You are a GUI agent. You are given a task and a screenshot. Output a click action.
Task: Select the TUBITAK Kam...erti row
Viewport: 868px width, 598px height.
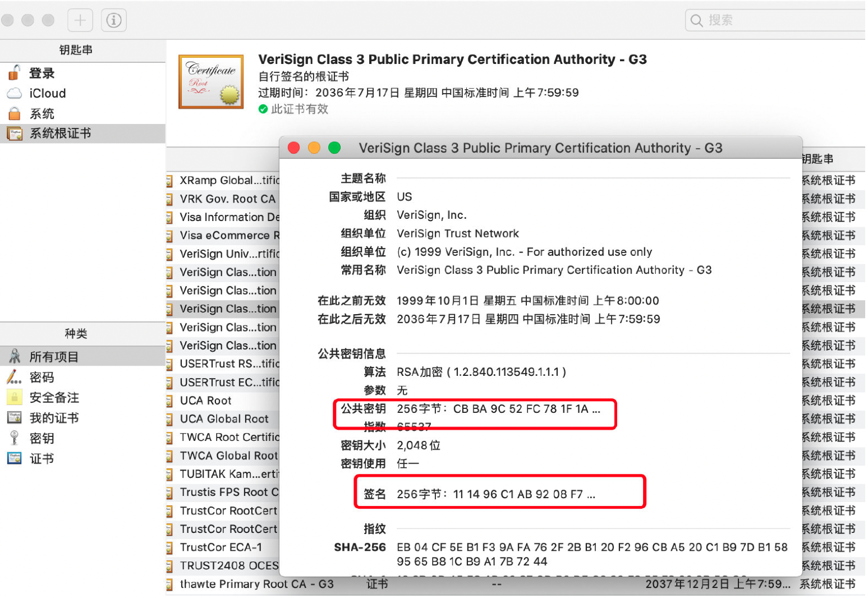tap(223, 474)
